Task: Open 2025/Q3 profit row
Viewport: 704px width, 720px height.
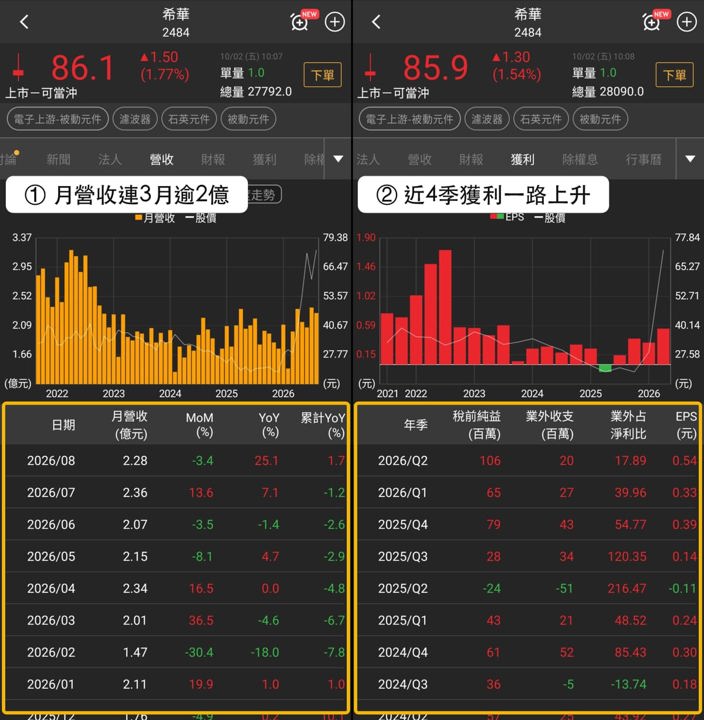Action: (x=529, y=556)
